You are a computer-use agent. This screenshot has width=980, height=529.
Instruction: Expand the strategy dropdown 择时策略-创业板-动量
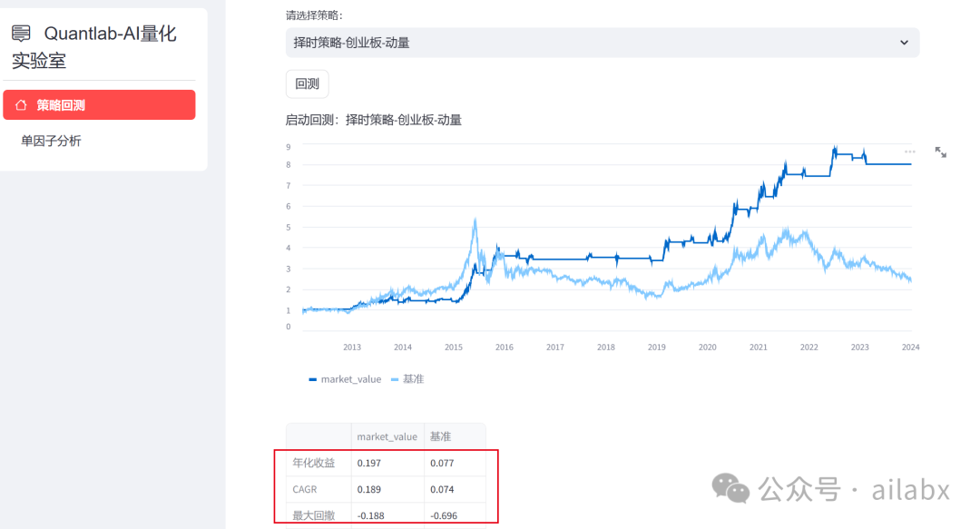pyautogui.click(x=603, y=43)
